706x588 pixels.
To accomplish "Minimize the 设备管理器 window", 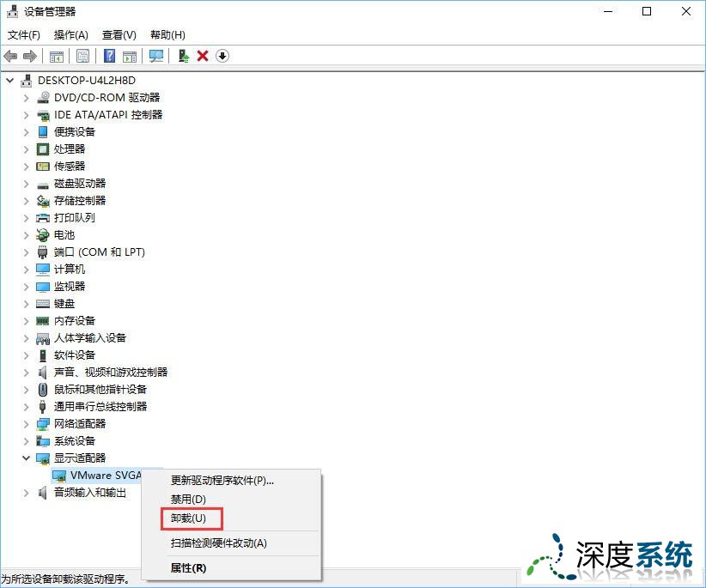I will click(608, 11).
